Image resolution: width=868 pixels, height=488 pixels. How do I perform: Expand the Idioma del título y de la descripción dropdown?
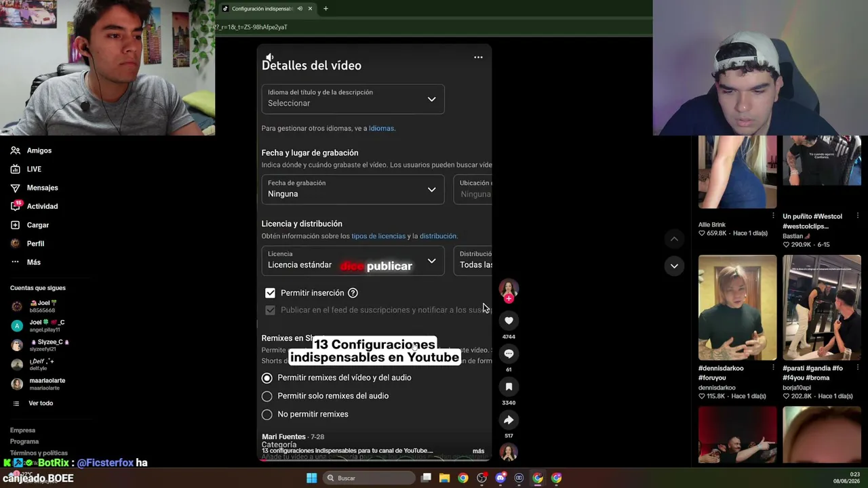(353, 99)
